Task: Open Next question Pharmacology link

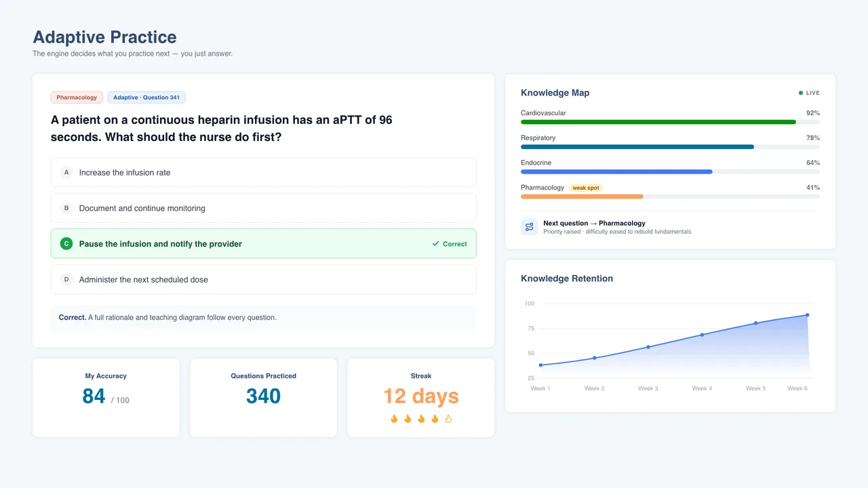Action: click(594, 223)
